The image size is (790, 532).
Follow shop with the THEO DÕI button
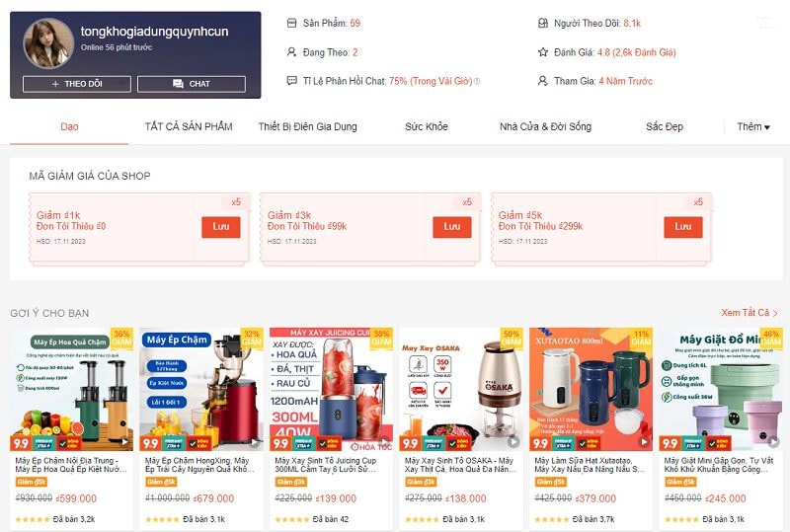pyautogui.click(x=77, y=84)
